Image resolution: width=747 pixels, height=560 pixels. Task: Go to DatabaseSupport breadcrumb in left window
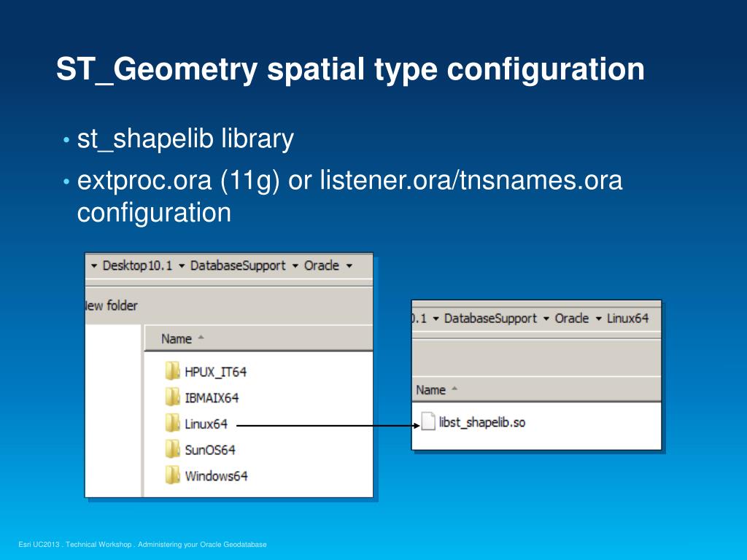(x=238, y=265)
